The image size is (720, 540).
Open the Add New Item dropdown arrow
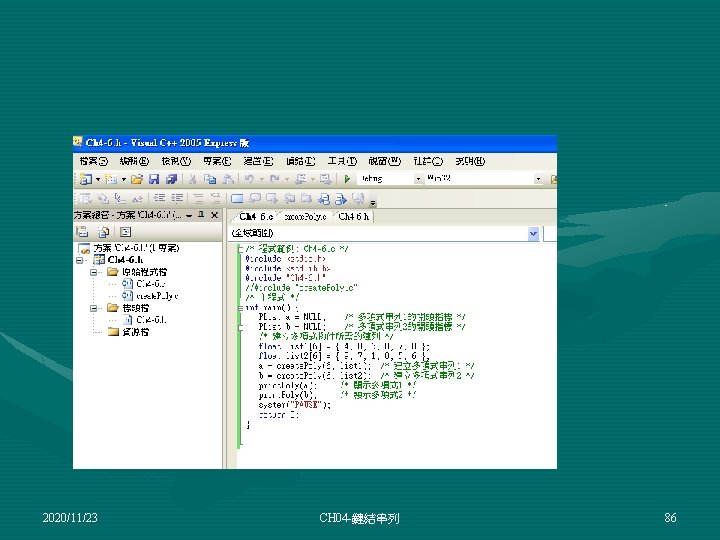(x=124, y=179)
